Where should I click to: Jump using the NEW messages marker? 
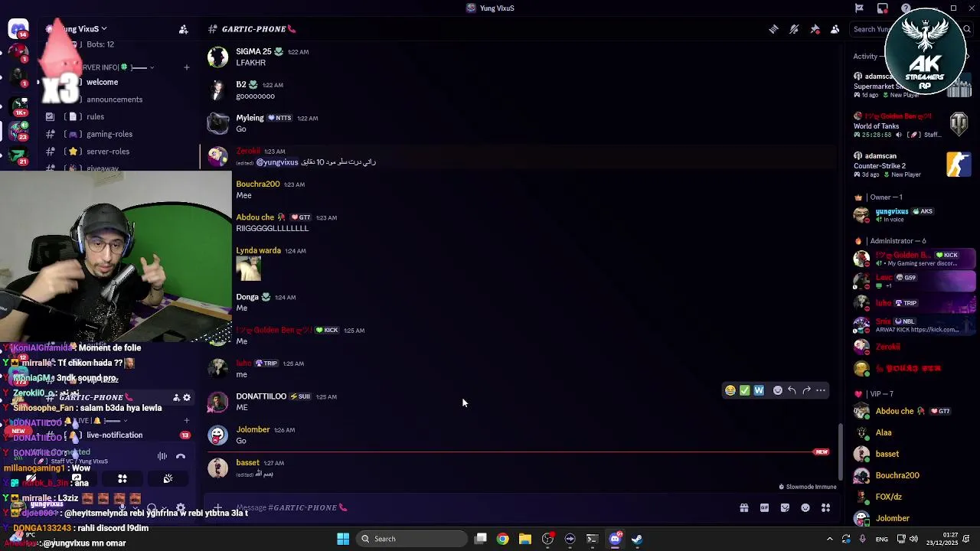point(822,452)
